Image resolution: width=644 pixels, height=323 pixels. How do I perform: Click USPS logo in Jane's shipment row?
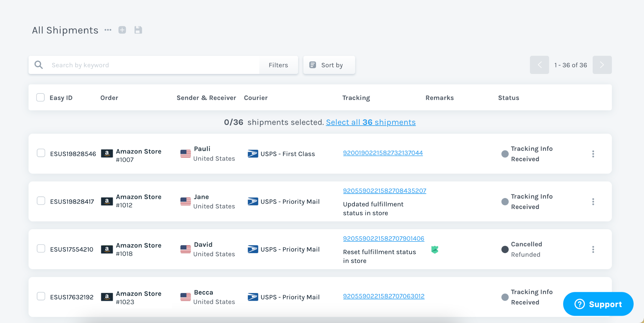pyautogui.click(x=253, y=201)
